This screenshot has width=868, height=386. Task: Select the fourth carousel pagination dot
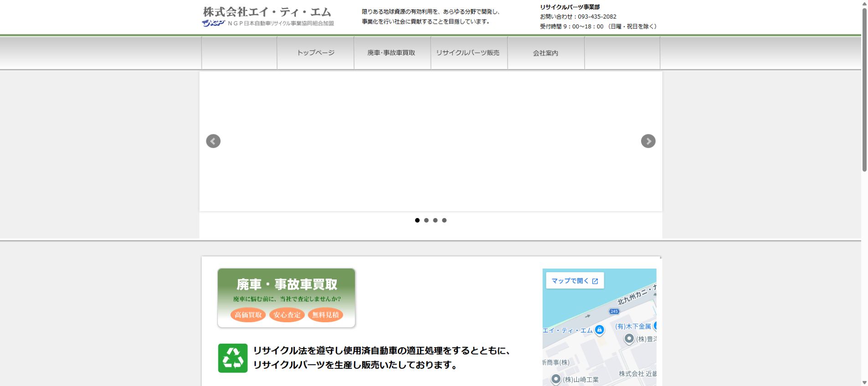pos(444,220)
